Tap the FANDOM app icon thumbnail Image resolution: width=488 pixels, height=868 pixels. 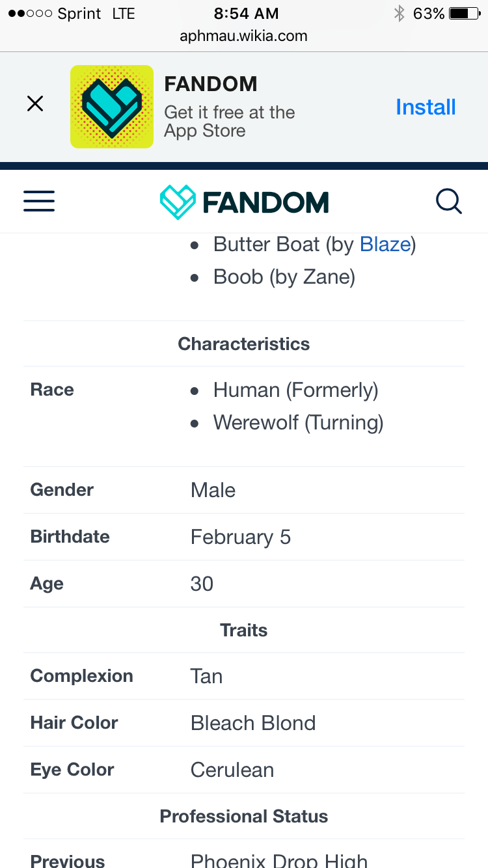[x=112, y=107]
